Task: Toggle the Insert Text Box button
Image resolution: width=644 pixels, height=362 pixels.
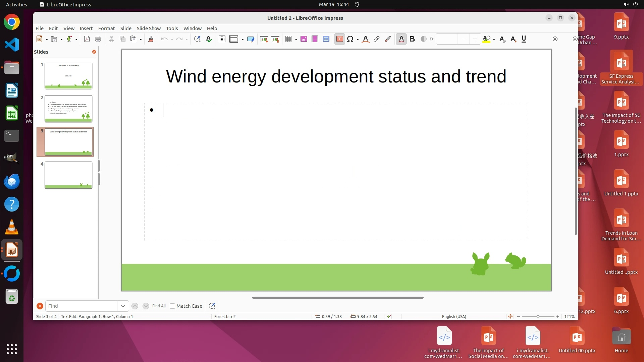Action: (x=339, y=39)
